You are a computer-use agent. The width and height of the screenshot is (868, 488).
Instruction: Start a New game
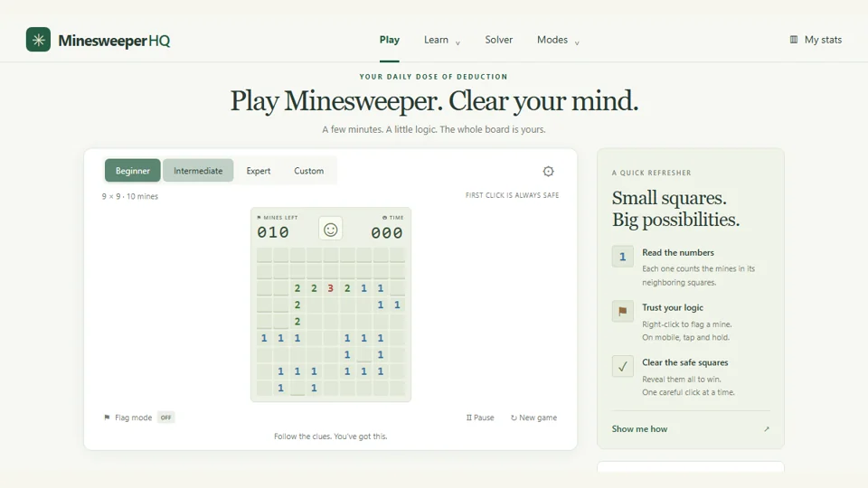533,418
